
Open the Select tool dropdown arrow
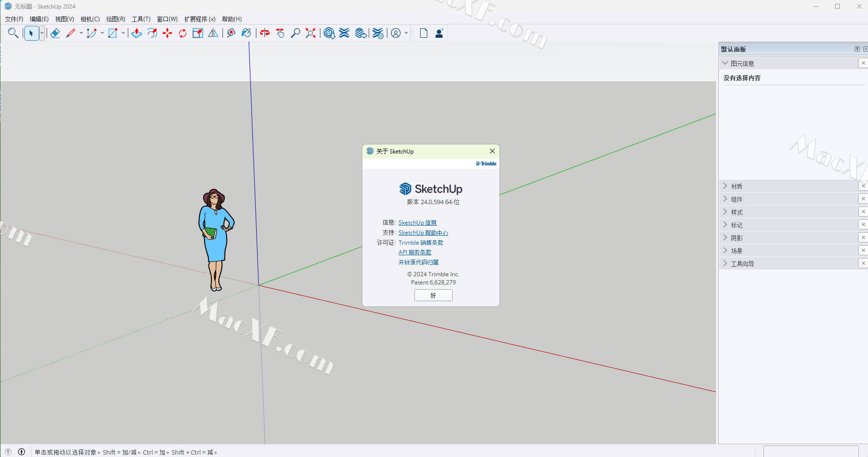tap(42, 33)
